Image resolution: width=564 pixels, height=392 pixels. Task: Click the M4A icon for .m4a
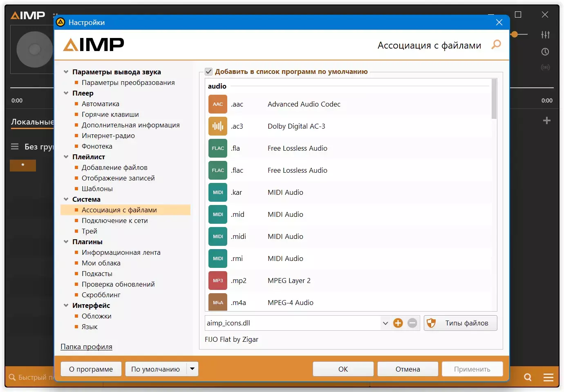[218, 303]
